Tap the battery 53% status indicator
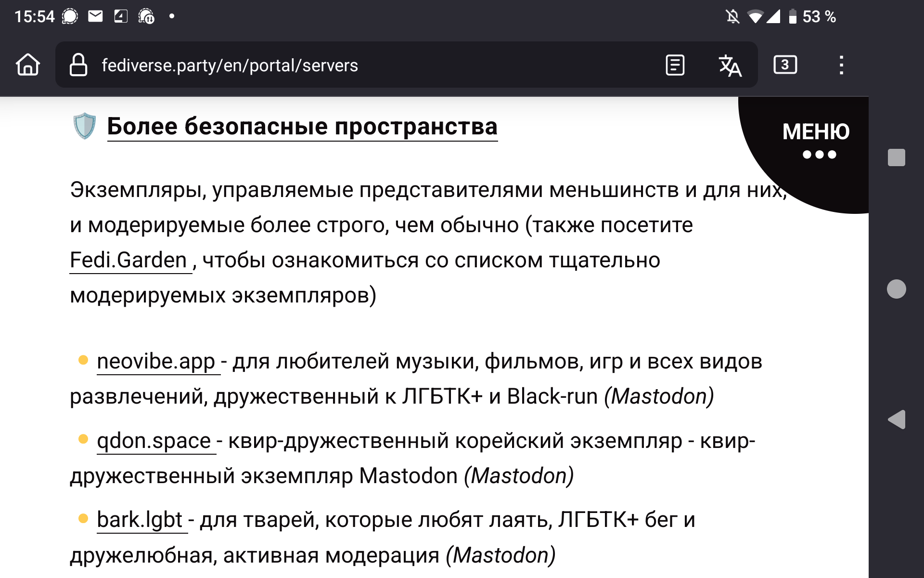The height and width of the screenshot is (578, 924). coord(812,16)
